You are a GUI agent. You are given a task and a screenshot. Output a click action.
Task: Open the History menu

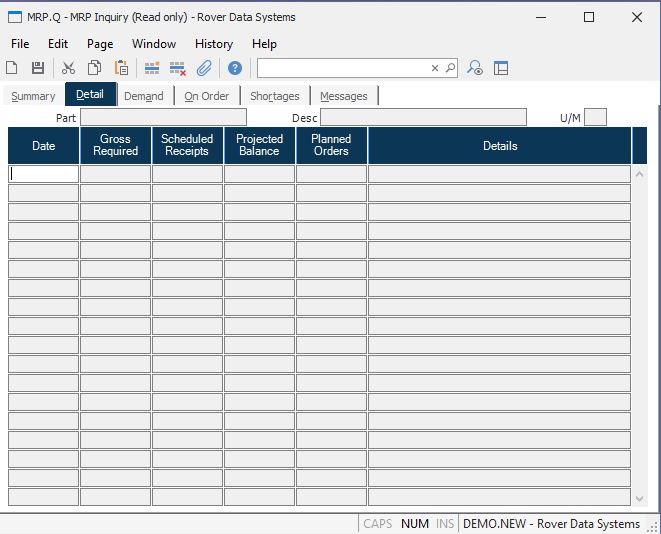pos(213,44)
